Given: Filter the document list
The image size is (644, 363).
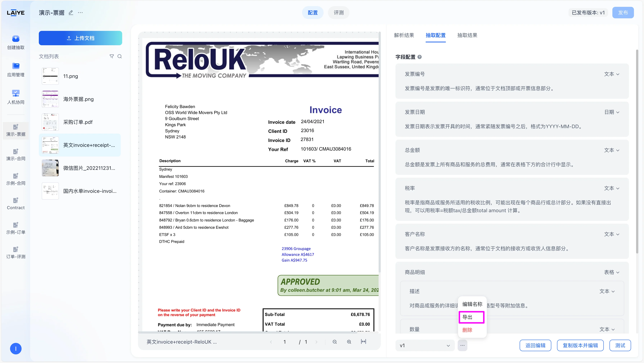Looking at the screenshot, I should coord(112,56).
